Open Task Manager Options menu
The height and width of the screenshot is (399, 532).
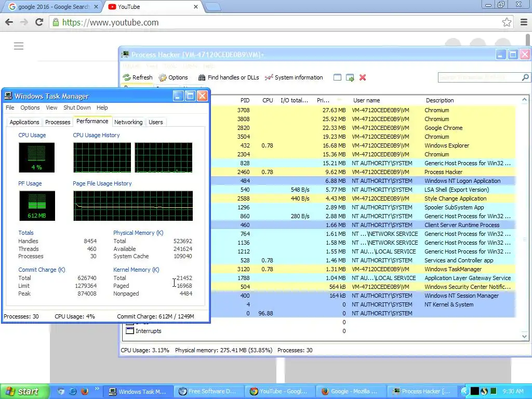point(30,108)
